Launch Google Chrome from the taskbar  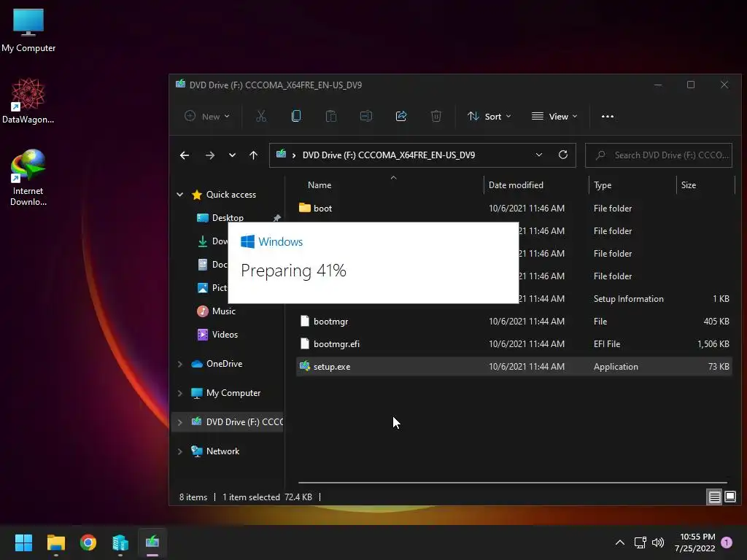(x=88, y=542)
